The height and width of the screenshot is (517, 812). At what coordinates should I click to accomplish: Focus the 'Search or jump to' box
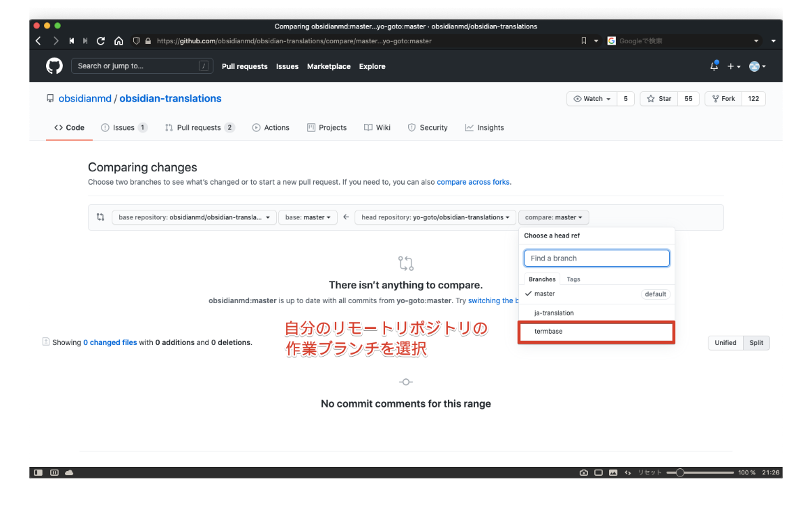(x=142, y=66)
